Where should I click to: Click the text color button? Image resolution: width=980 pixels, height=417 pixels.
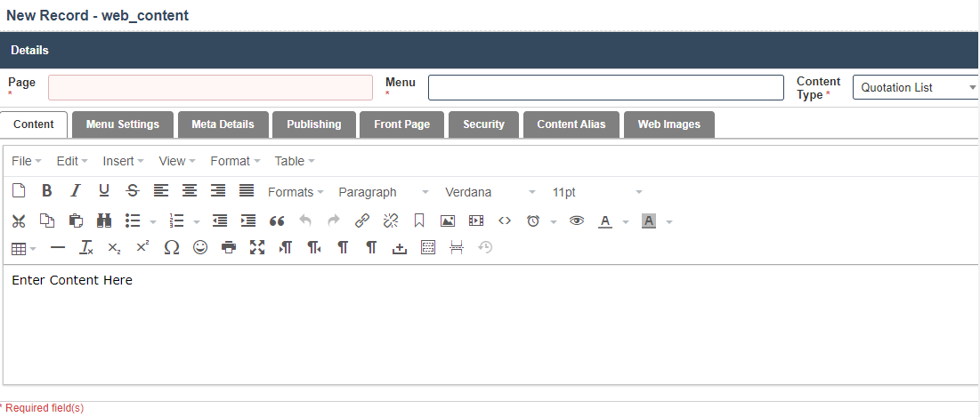click(605, 221)
